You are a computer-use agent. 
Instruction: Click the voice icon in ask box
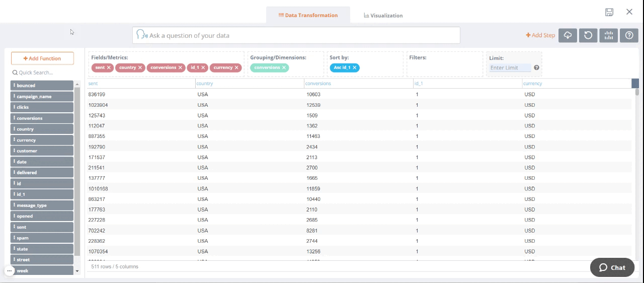(142, 35)
